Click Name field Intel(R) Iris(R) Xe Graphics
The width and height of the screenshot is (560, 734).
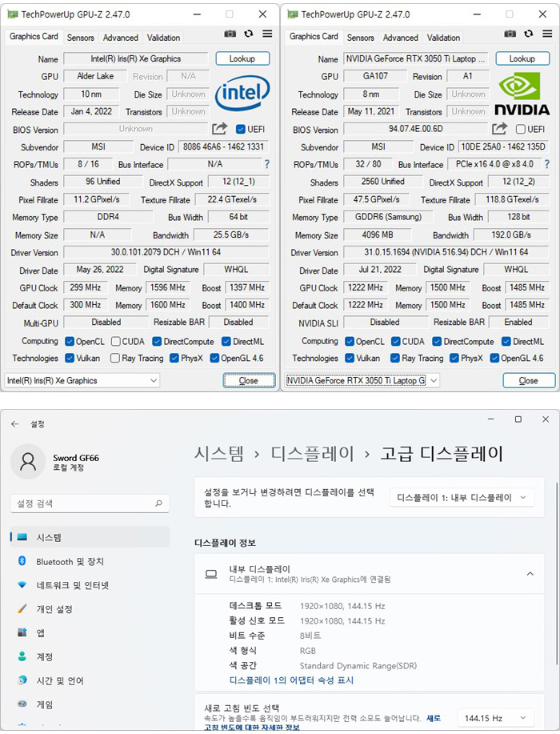[136, 58]
